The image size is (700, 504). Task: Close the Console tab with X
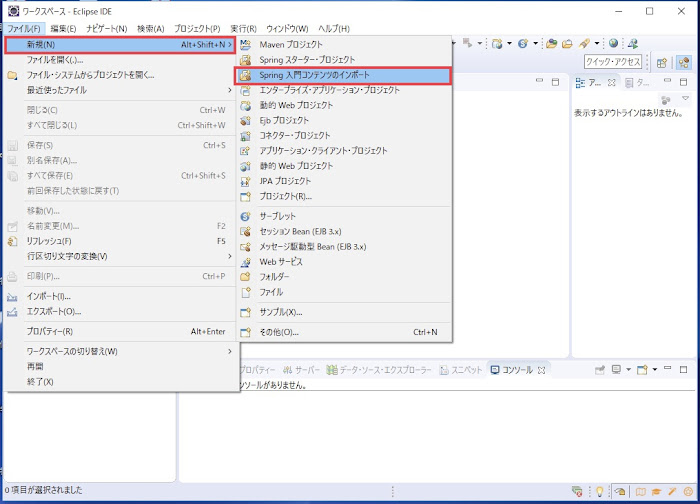click(542, 370)
